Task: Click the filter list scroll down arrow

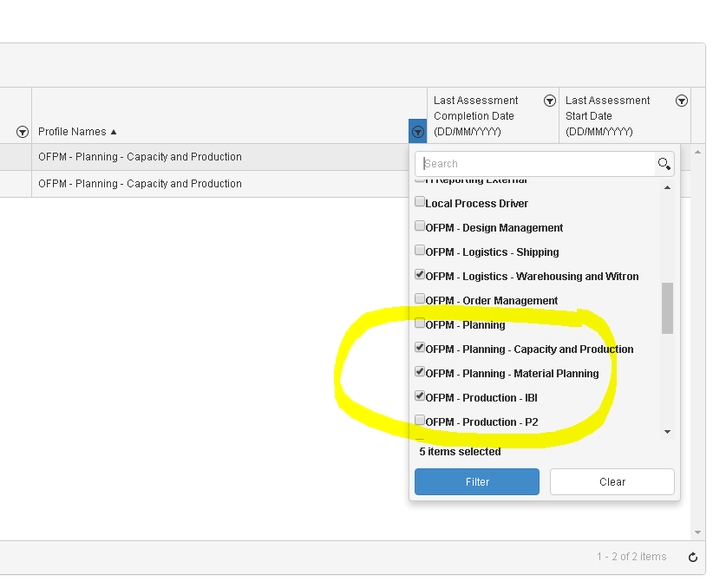Action: coord(667,432)
